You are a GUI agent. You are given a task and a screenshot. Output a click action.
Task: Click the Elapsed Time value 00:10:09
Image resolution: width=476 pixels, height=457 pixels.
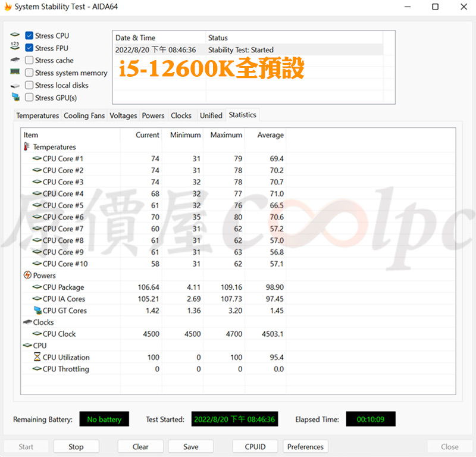371,419
